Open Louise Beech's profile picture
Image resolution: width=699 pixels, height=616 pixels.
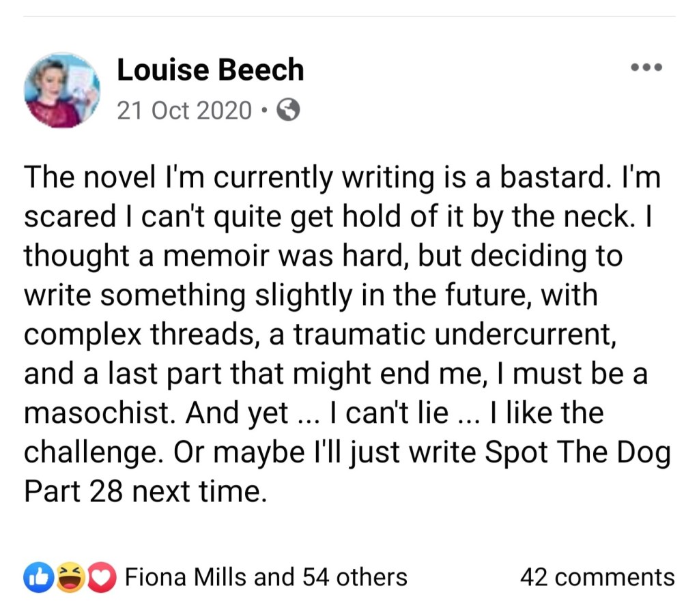[62, 89]
